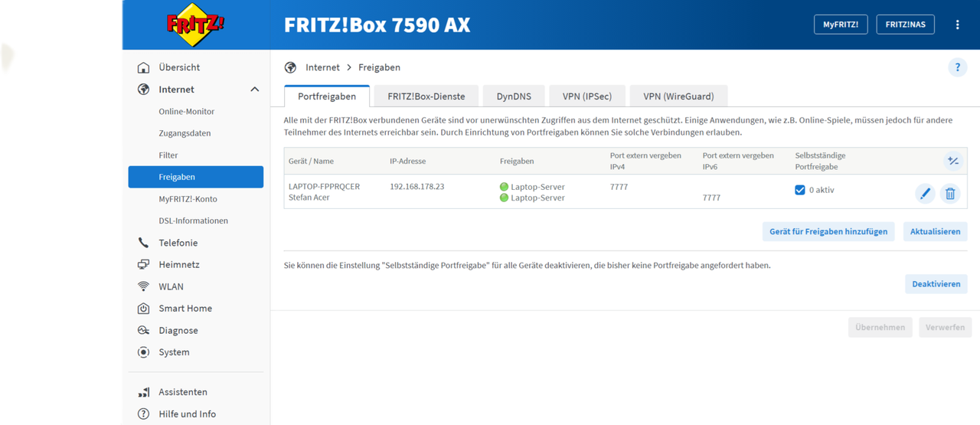This screenshot has height=425, width=980.
Task: Switch to the Portfreigaben tab
Action: point(327,96)
